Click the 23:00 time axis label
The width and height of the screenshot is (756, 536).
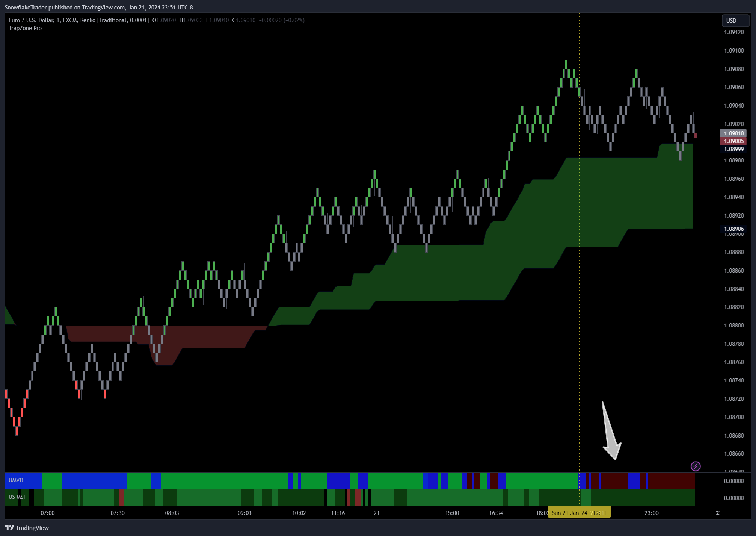pos(652,513)
